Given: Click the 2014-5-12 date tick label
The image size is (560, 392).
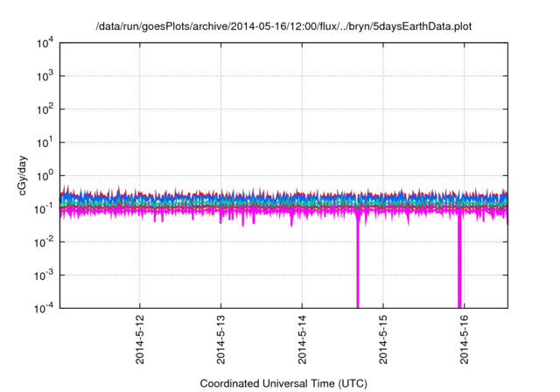Looking at the screenshot, I should coord(140,339).
